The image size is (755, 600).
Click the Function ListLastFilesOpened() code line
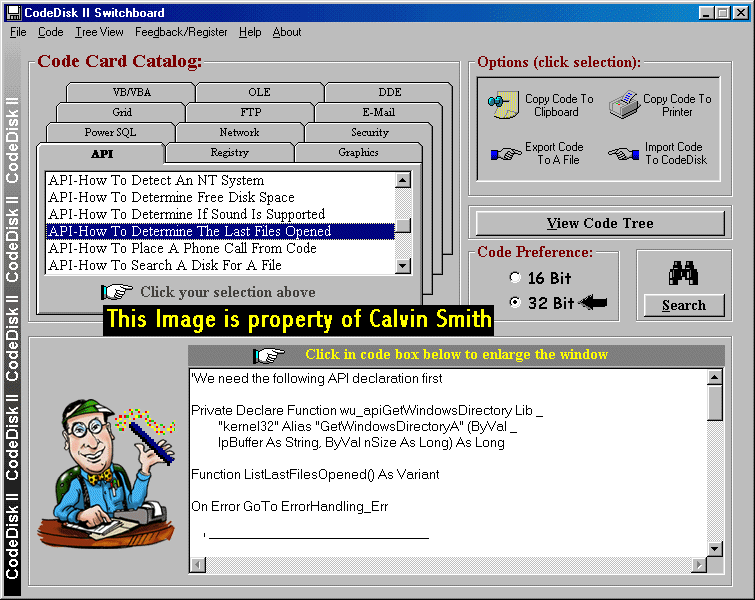315,475
